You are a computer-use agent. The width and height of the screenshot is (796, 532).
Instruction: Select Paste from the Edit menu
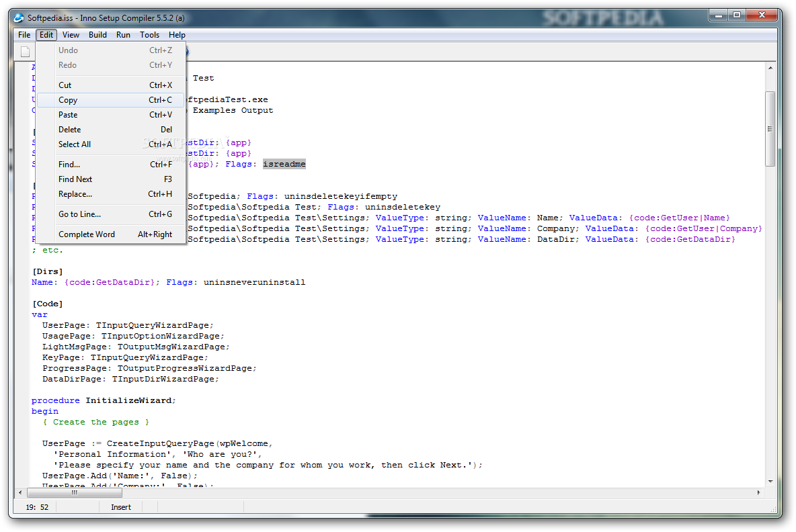point(111,115)
